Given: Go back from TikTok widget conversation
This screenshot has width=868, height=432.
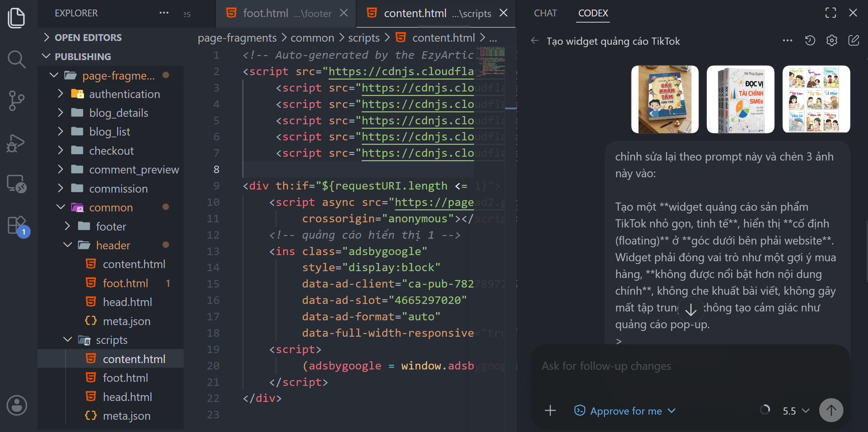Looking at the screenshot, I should click(x=534, y=41).
